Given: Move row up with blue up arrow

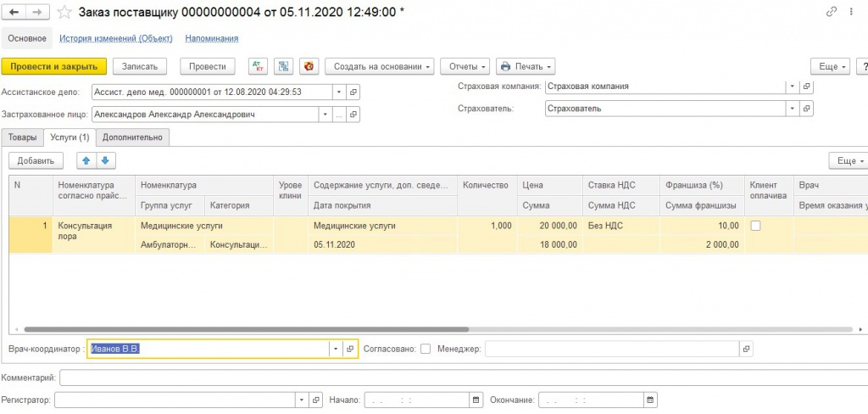Looking at the screenshot, I should pos(86,160).
